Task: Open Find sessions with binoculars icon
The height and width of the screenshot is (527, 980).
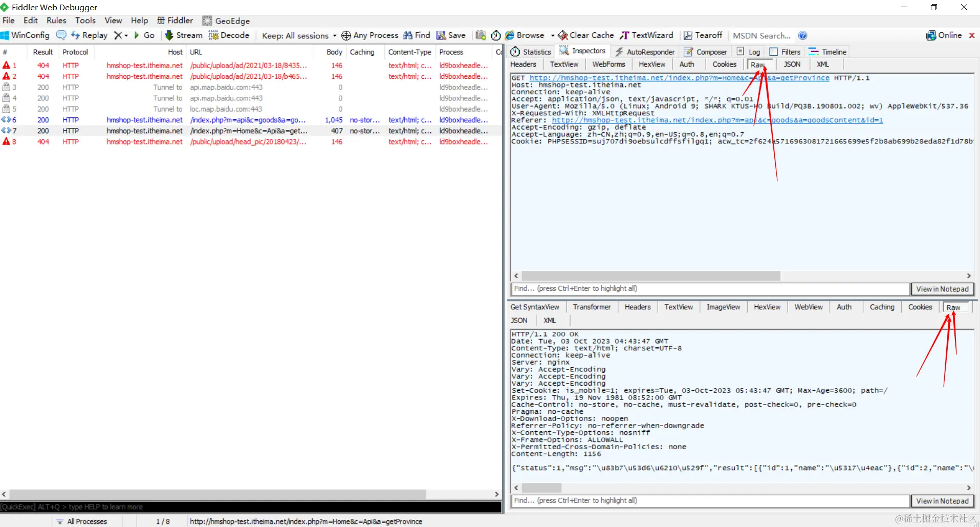Action: pyautogui.click(x=417, y=35)
